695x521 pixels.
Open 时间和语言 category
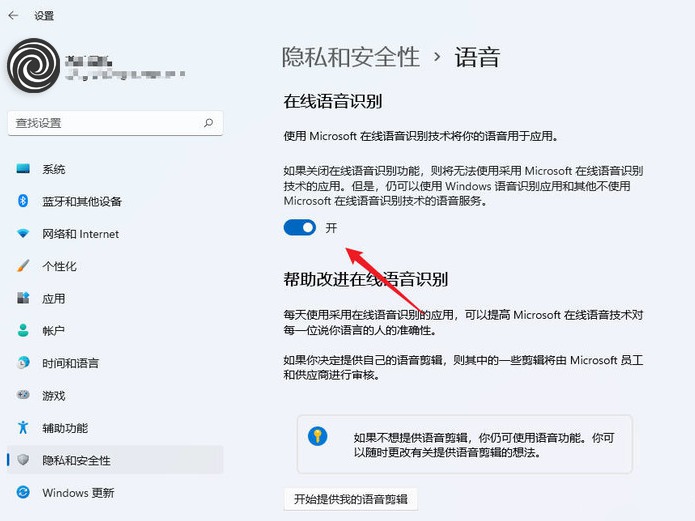click(115, 363)
